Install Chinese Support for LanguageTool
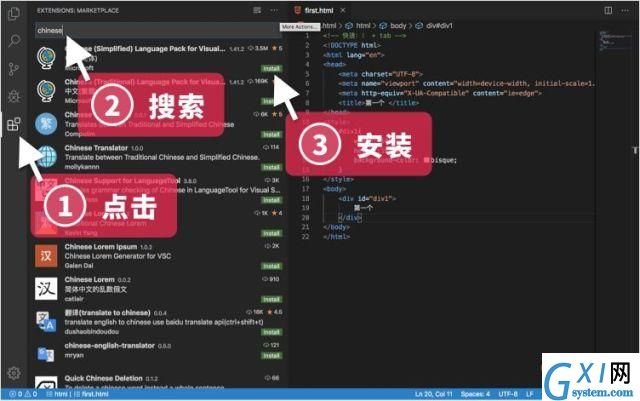The width and height of the screenshot is (640, 401). (x=271, y=200)
